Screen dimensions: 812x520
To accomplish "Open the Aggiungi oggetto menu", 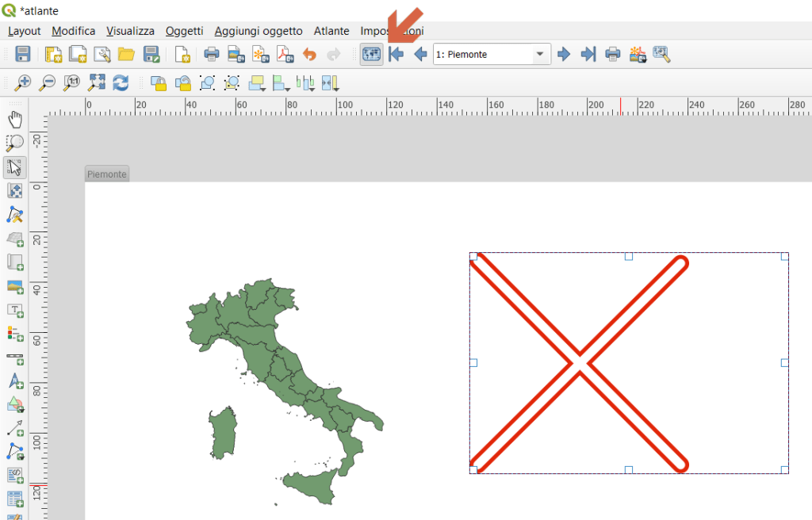I will click(258, 31).
